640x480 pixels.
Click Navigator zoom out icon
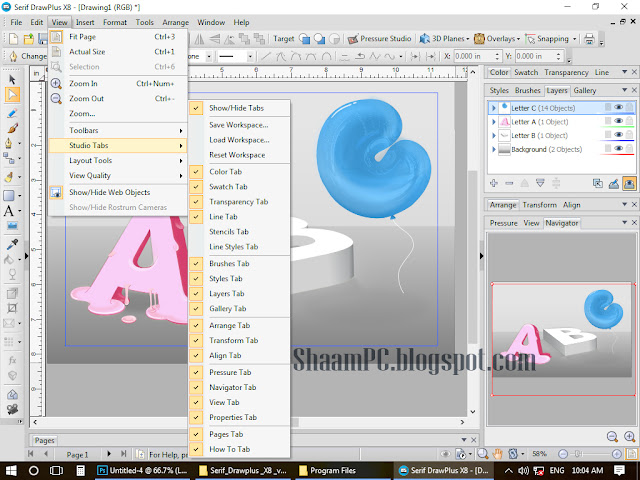[612, 436]
